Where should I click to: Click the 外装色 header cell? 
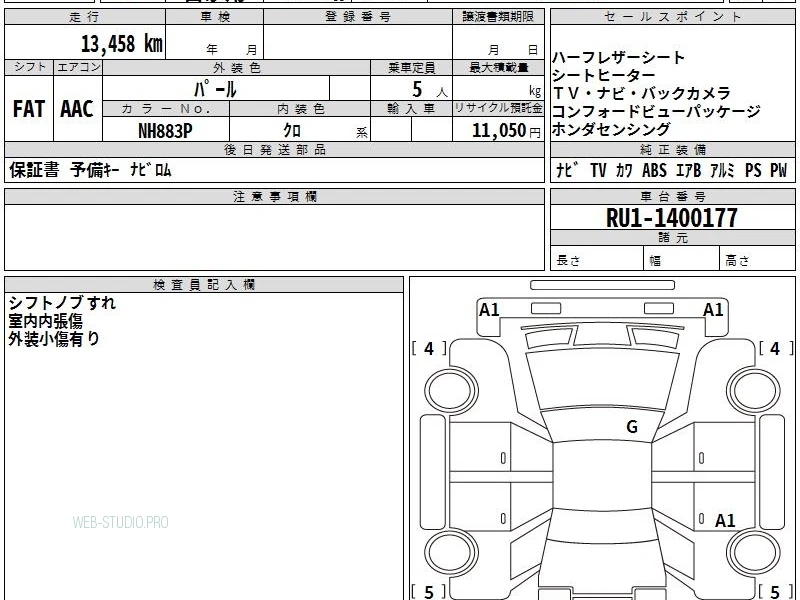pos(237,67)
